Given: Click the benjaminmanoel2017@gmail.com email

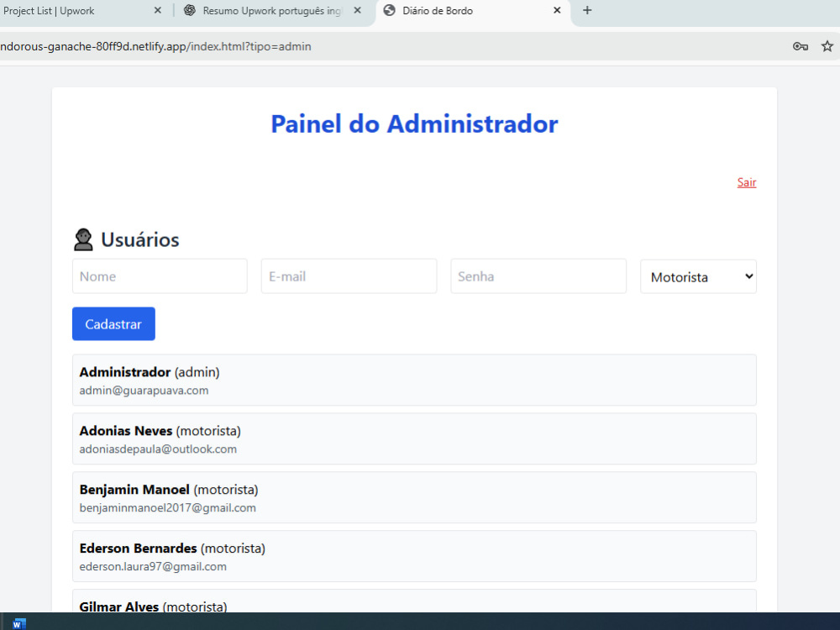Looking at the screenshot, I should coord(168,508).
